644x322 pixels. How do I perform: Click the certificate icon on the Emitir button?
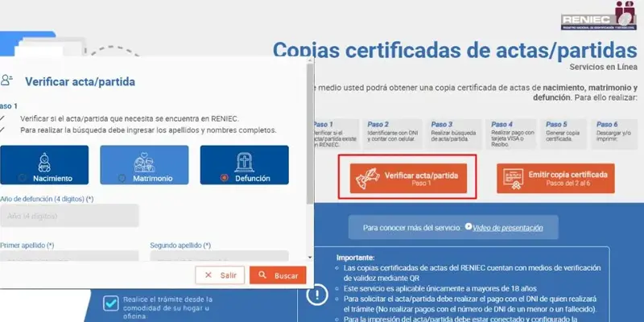click(x=514, y=179)
